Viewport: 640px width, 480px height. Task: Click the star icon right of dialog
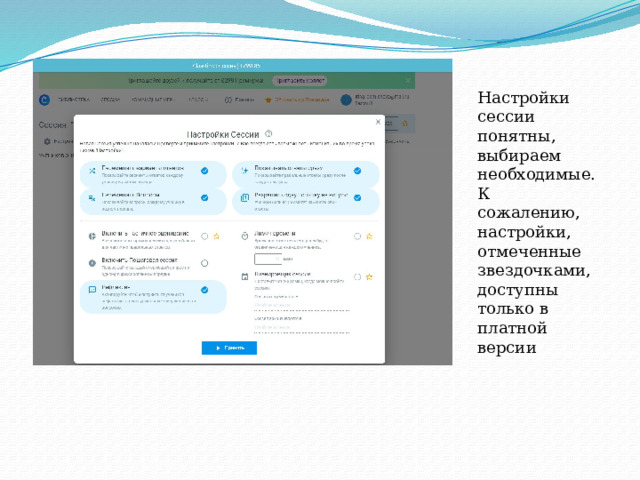click(405, 123)
